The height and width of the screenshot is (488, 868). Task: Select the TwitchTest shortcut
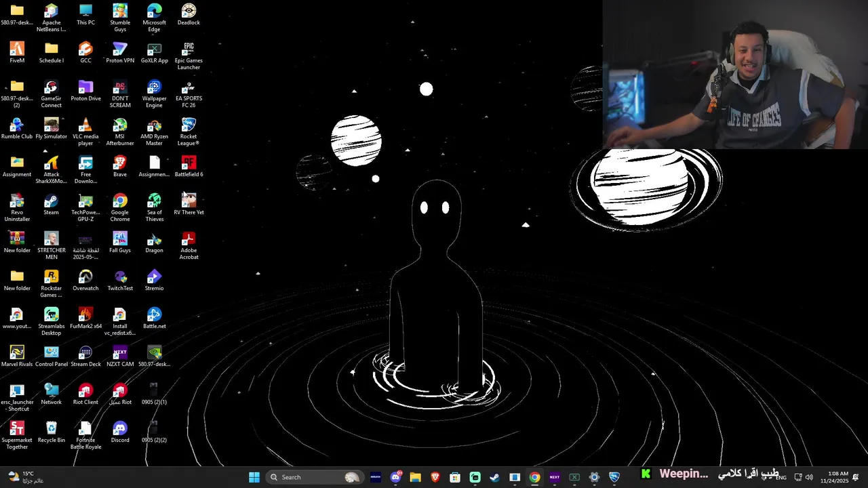120,280
